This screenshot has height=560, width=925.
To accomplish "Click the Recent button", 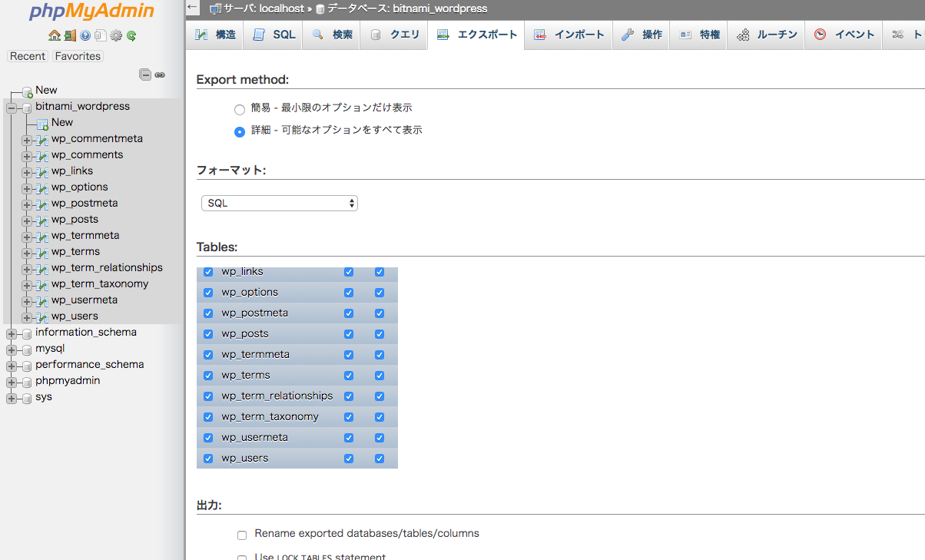I will pos(28,56).
